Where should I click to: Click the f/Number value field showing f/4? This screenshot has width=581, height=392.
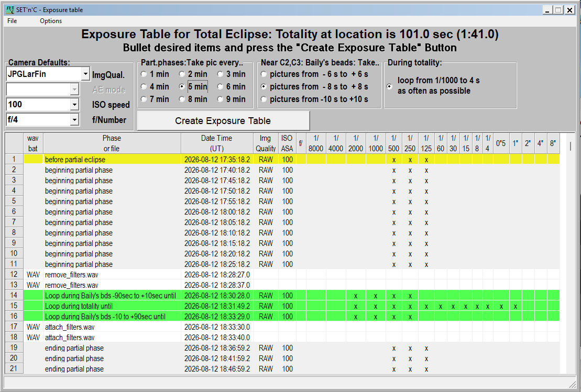tap(38, 119)
